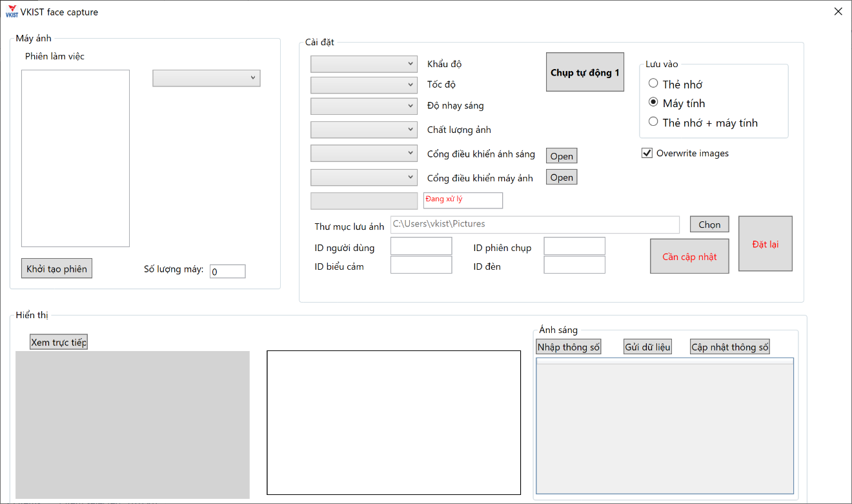Viewport: 852px width, 504px height.
Task: Expand the Chất lượng ảnh dropdown
Action: (x=364, y=130)
